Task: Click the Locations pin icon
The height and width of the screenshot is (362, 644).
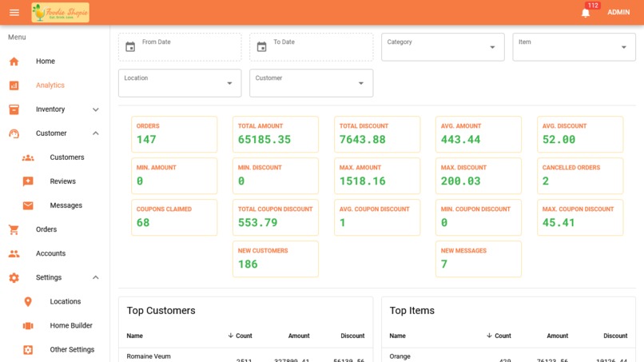Action: coord(28,301)
